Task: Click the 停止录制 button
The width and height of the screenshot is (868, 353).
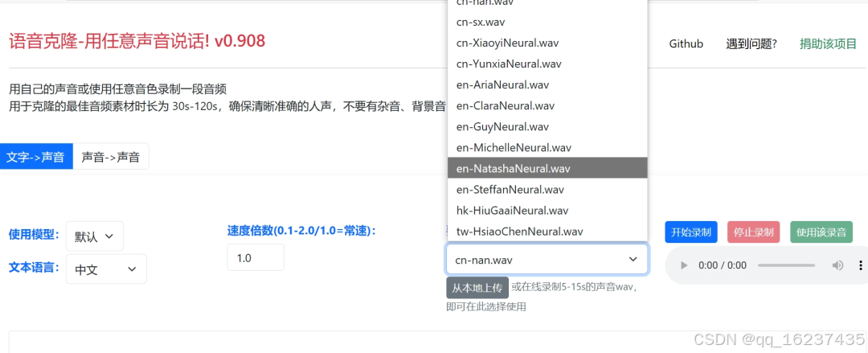Action: coord(753,232)
